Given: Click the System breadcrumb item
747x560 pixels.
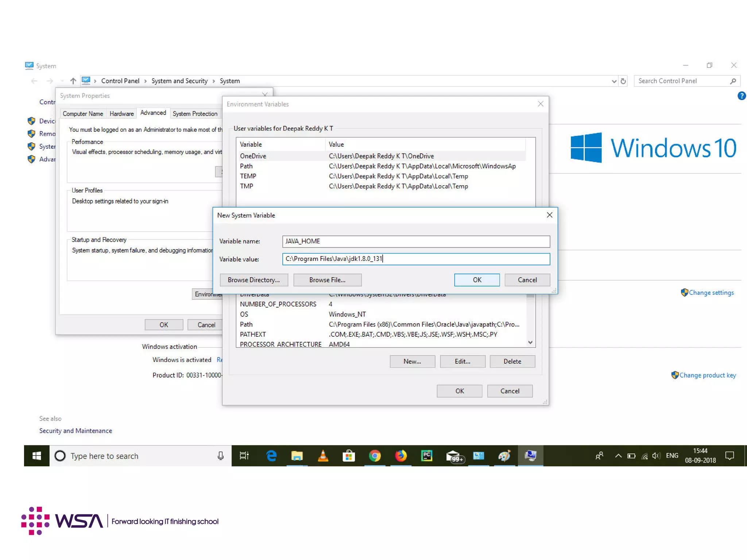Looking at the screenshot, I should click(229, 81).
